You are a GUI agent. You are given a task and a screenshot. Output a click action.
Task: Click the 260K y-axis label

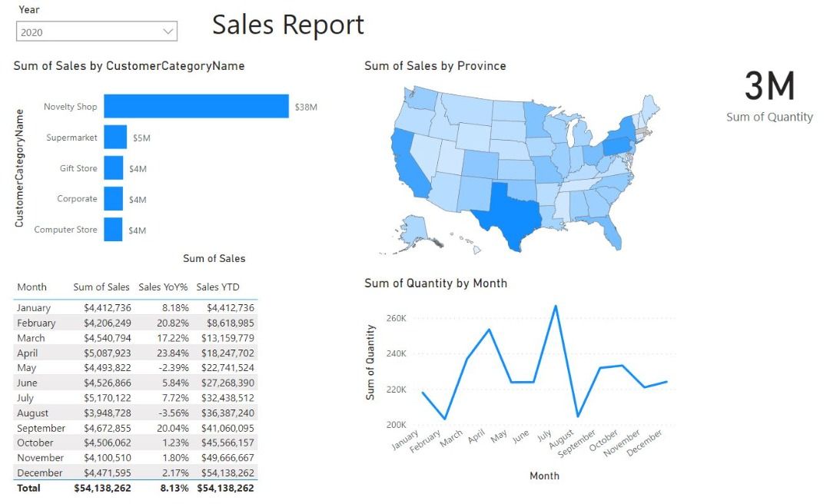coord(397,318)
